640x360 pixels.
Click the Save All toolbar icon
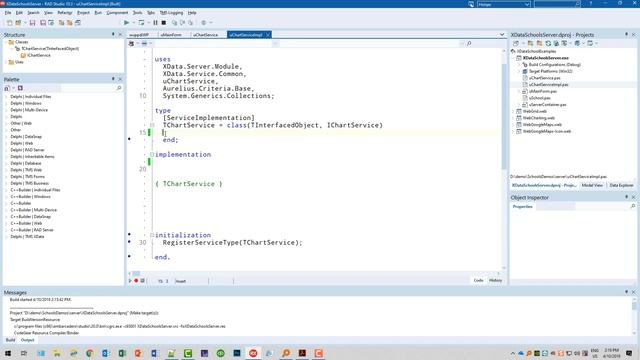tap(43, 23)
